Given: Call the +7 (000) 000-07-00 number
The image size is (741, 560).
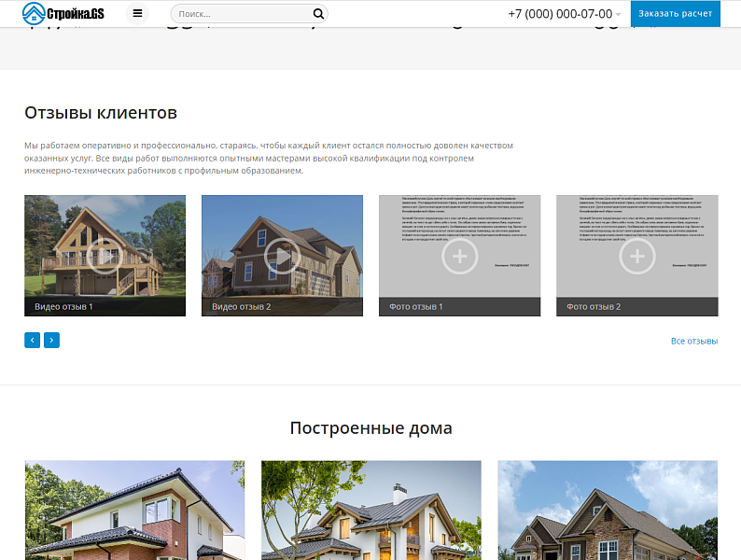Looking at the screenshot, I should pyautogui.click(x=560, y=14).
